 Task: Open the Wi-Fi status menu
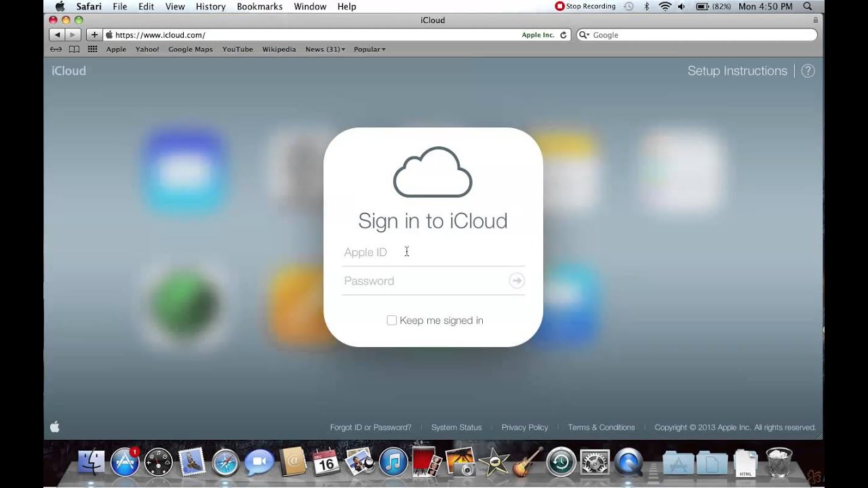(665, 6)
